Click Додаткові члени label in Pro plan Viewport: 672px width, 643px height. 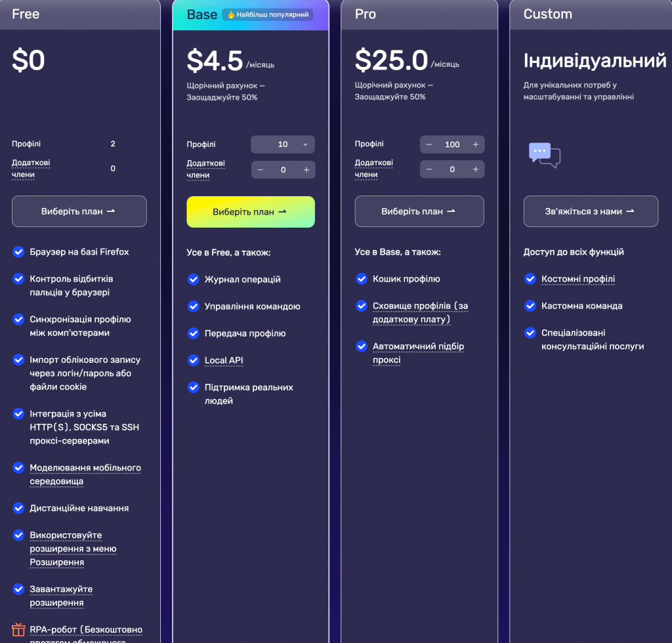pyautogui.click(x=373, y=169)
